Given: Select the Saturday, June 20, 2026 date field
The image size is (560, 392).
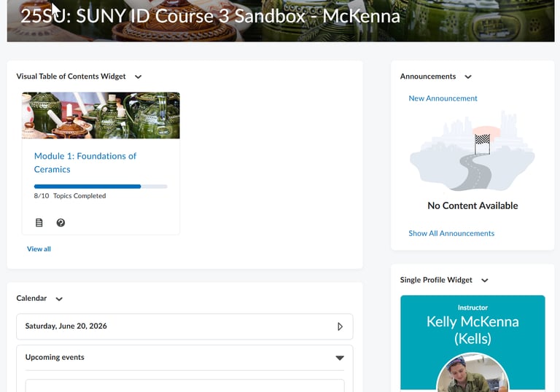Looking at the screenshot, I should [184, 326].
